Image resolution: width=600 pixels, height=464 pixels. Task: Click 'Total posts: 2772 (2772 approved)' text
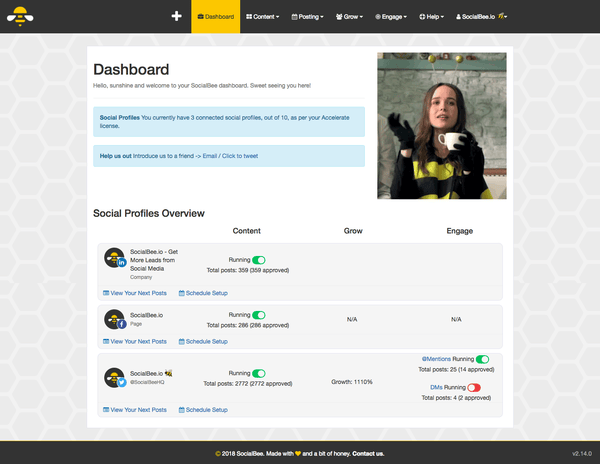[x=248, y=383]
